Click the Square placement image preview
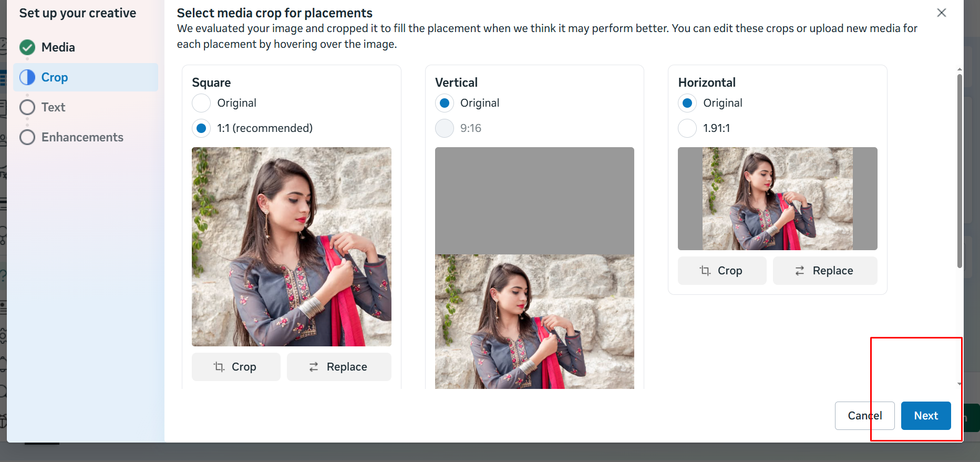980x462 pixels. click(292, 247)
